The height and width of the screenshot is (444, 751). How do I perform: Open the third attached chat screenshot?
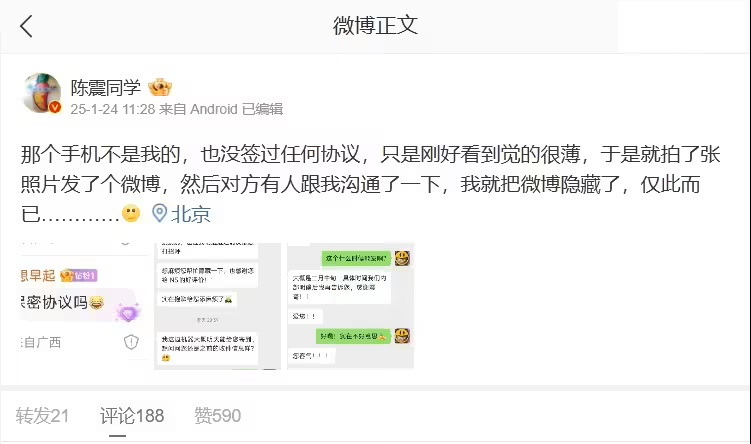(351, 306)
